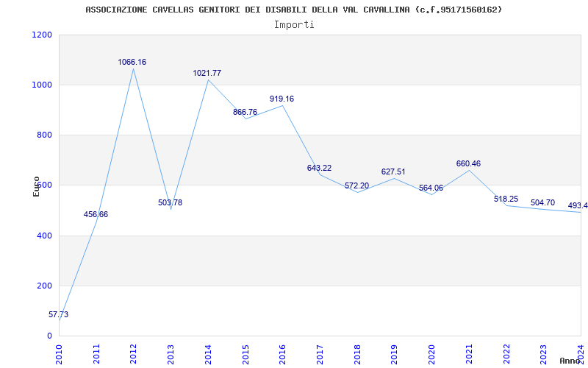
Task: Click the x-axis year 2012
Action: 134,354
